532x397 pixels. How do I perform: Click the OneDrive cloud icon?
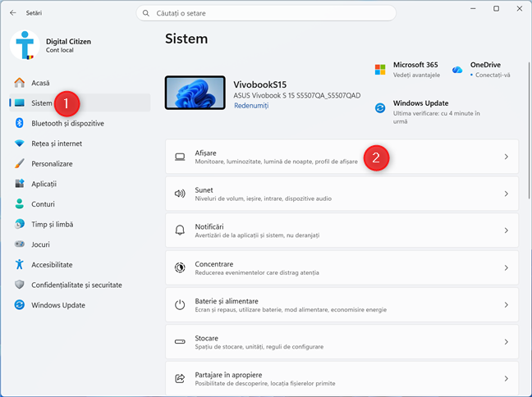point(457,70)
